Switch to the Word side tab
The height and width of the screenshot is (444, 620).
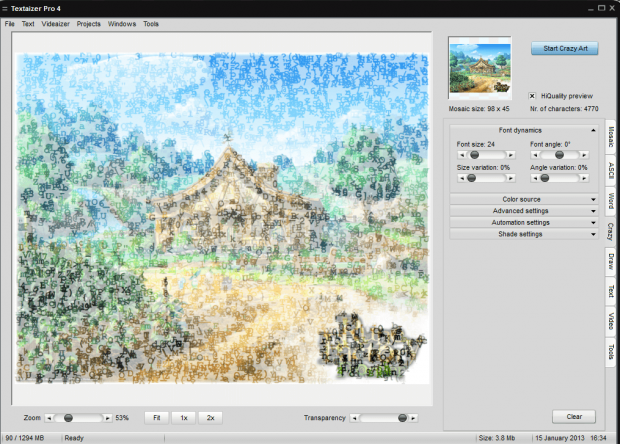click(611, 201)
